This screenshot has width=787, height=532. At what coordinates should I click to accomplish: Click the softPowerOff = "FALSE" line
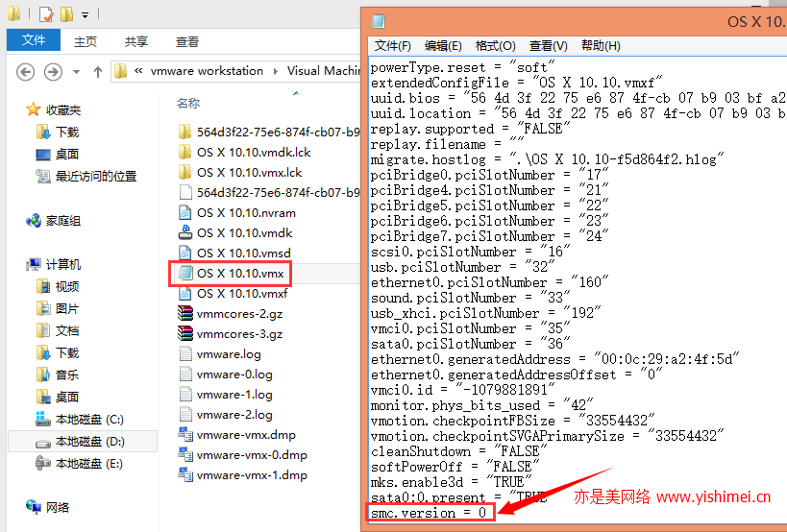click(455, 467)
